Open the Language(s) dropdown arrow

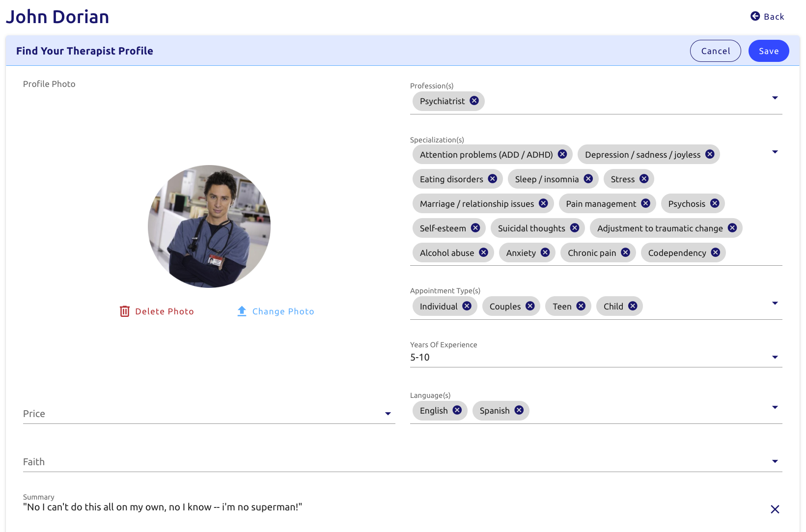[775, 407]
